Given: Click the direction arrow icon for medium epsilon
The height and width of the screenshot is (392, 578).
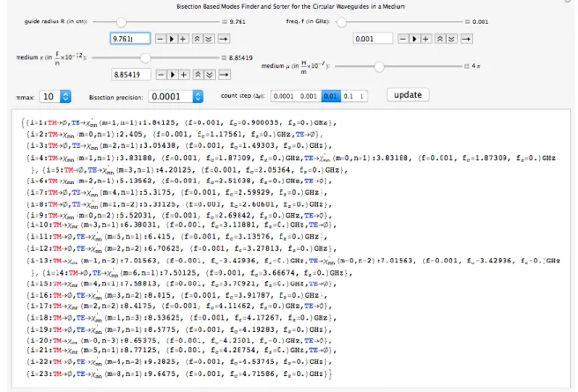Looking at the screenshot, I should (224, 75).
